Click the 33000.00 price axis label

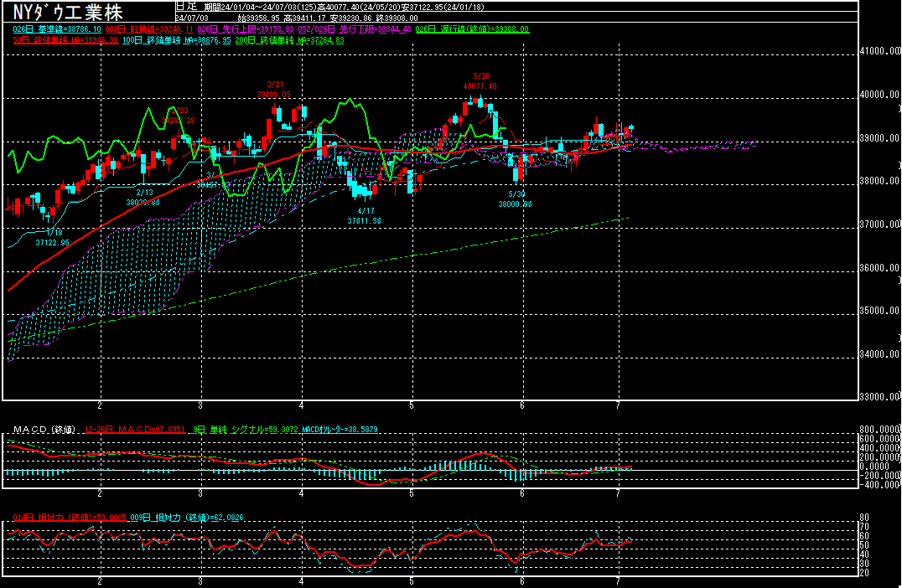[879, 397]
